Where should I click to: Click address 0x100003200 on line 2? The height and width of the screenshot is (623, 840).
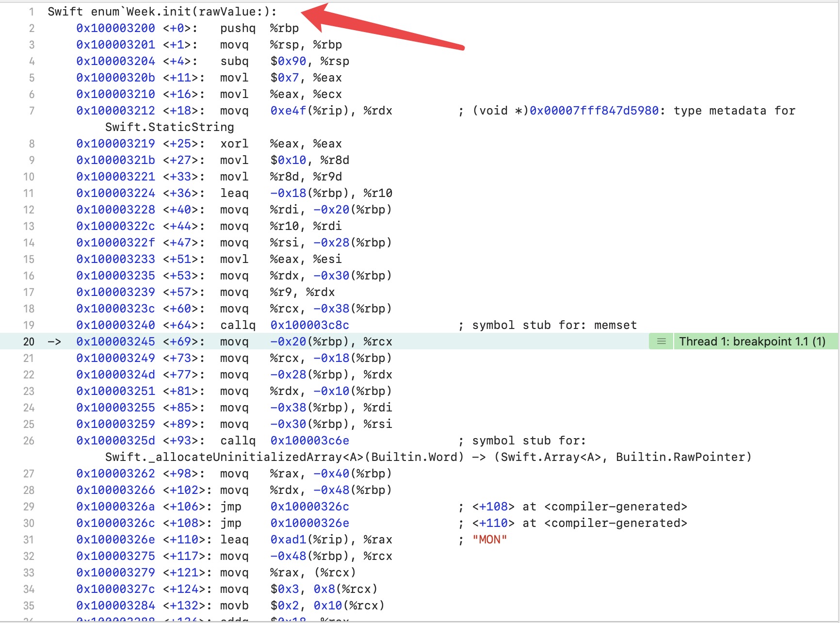click(x=115, y=28)
